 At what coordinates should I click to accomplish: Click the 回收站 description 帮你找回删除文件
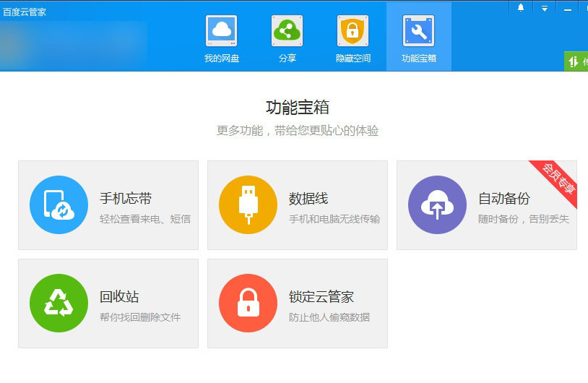(x=140, y=317)
